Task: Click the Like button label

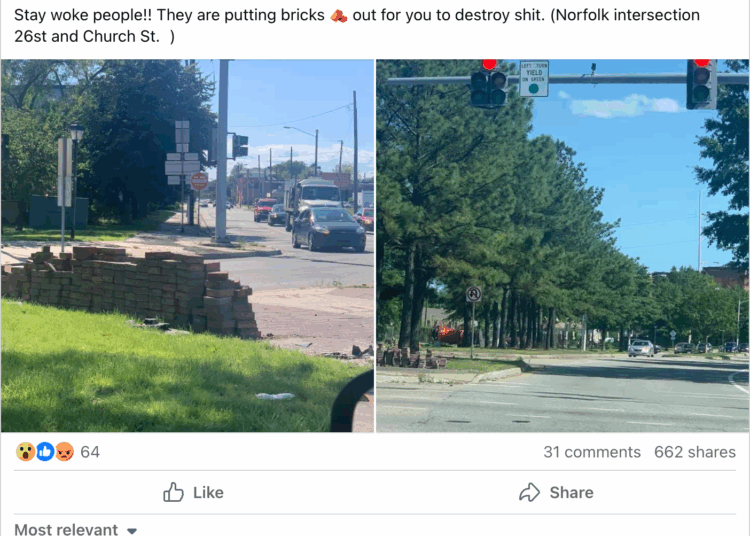Action: coord(208,492)
